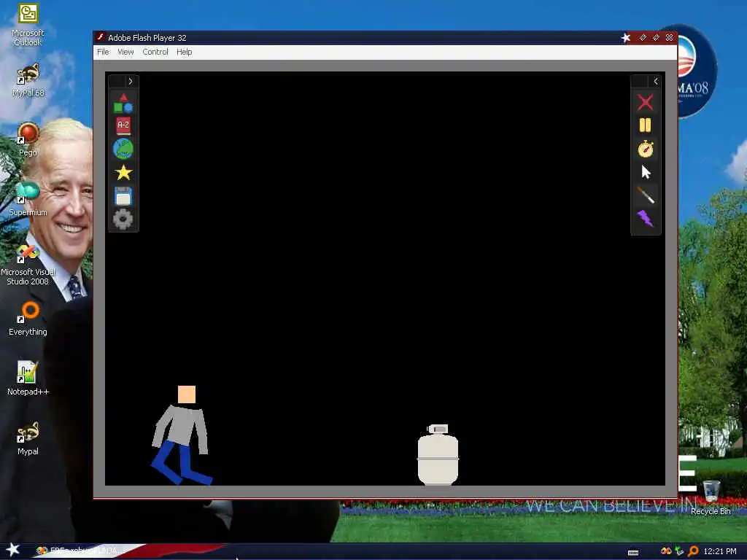Viewport: 747px width, 560px height.
Task: Click the floppy disk save icon
Action: (123, 196)
